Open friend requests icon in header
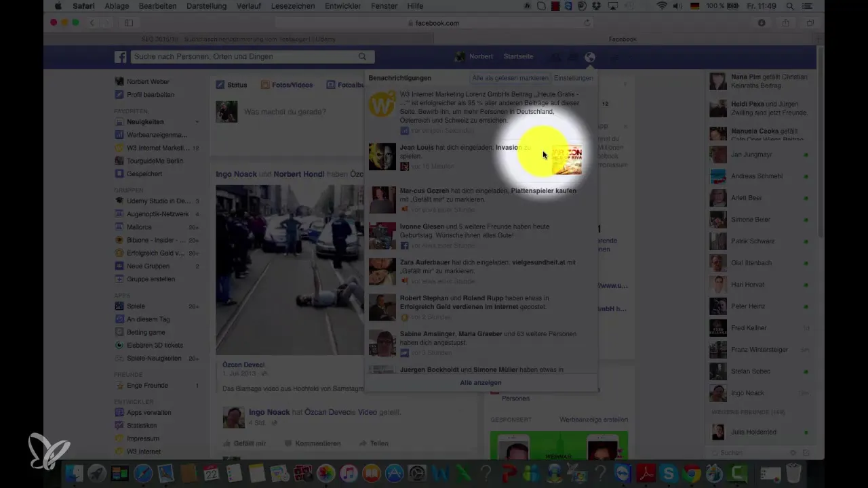868x488 pixels. [556, 57]
